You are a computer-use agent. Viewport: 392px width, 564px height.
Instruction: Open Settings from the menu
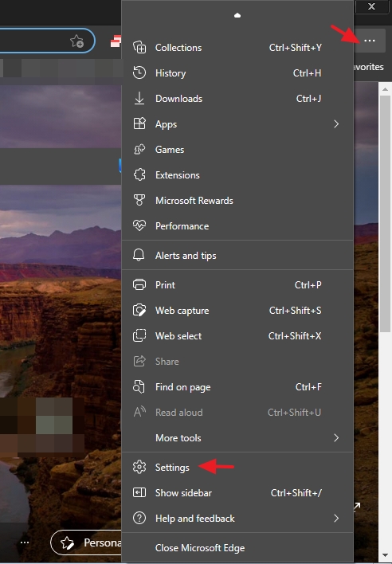pyautogui.click(x=237, y=468)
